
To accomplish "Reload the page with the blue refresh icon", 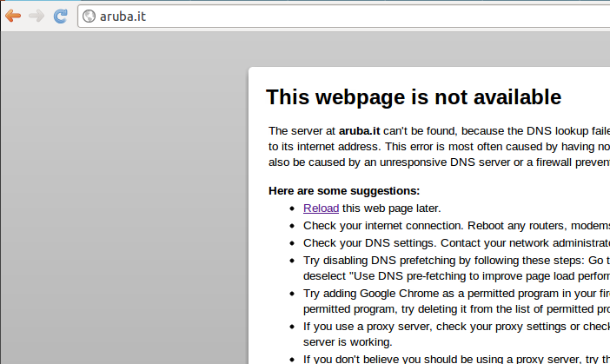I will [60, 16].
